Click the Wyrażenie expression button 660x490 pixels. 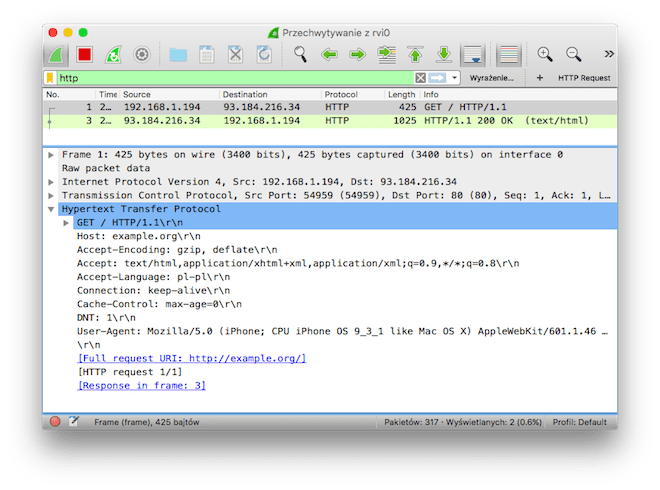(x=494, y=77)
